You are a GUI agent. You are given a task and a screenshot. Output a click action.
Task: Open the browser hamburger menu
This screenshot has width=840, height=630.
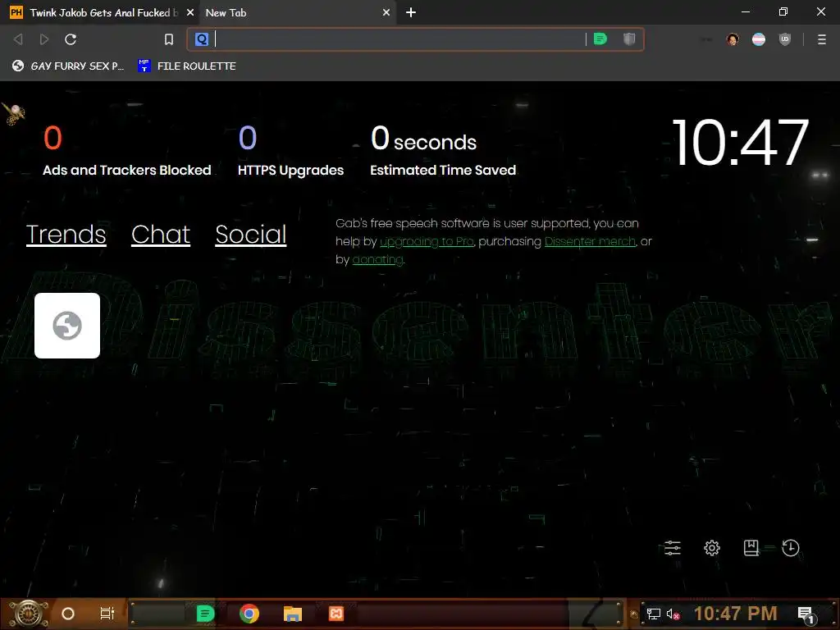[822, 39]
